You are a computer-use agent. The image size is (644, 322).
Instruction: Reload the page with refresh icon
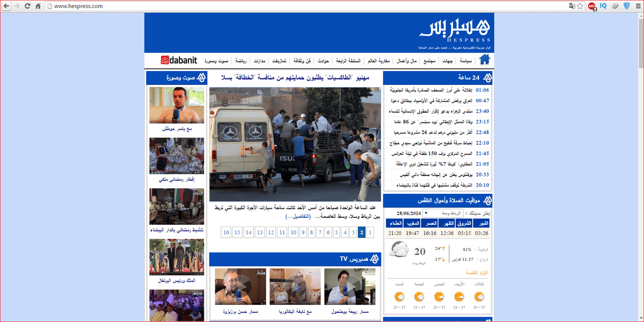28,6
